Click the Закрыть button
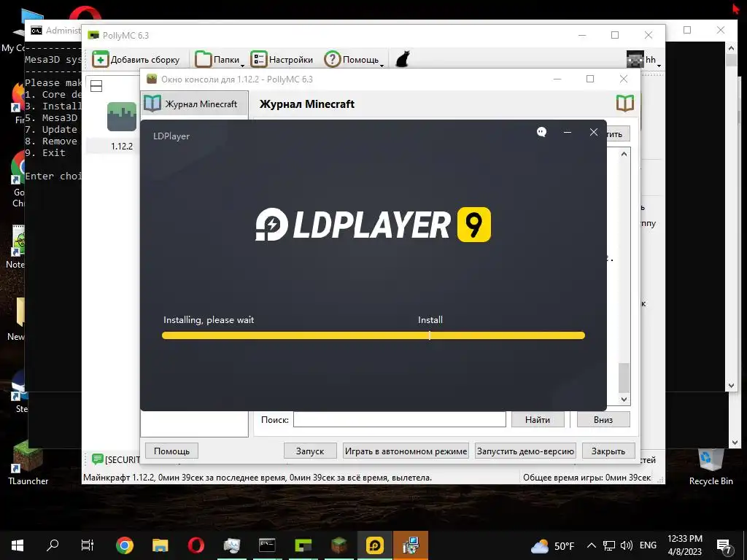This screenshot has width=747, height=560. pyautogui.click(x=608, y=451)
